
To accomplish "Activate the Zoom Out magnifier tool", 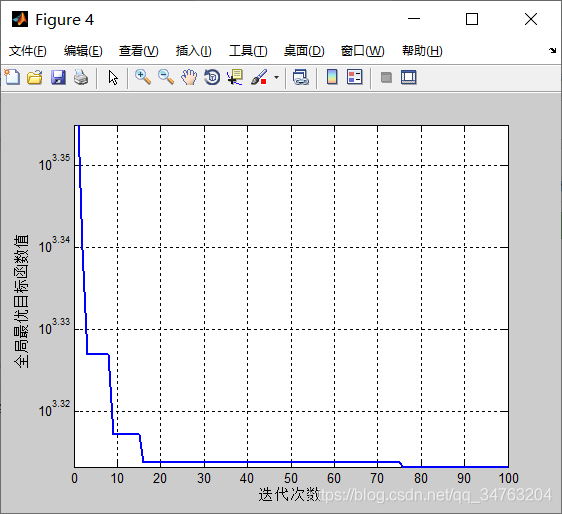I will [166, 77].
